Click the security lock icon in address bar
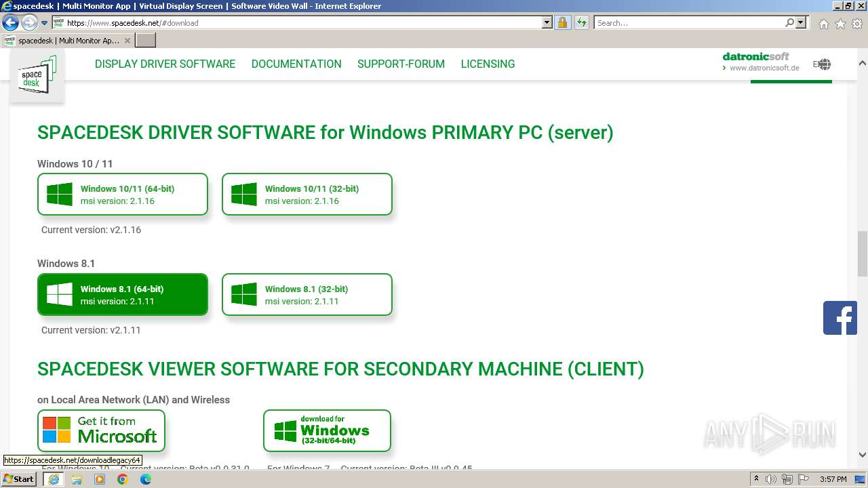The width and height of the screenshot is (868, 488). coord(562,22)
